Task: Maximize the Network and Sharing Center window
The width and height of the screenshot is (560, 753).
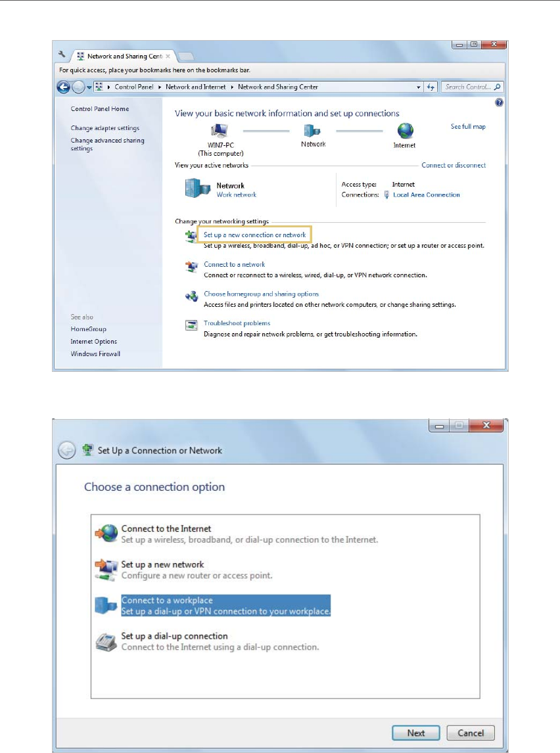Action: click(x=474, y=45)
